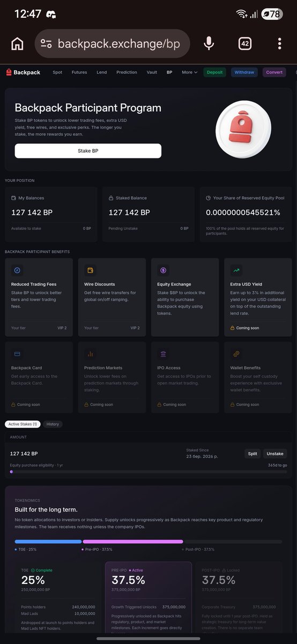This screenshot has width=297, height=644.
Task: Click the Equity Exchange dollar icon
Action: [163, 270]
